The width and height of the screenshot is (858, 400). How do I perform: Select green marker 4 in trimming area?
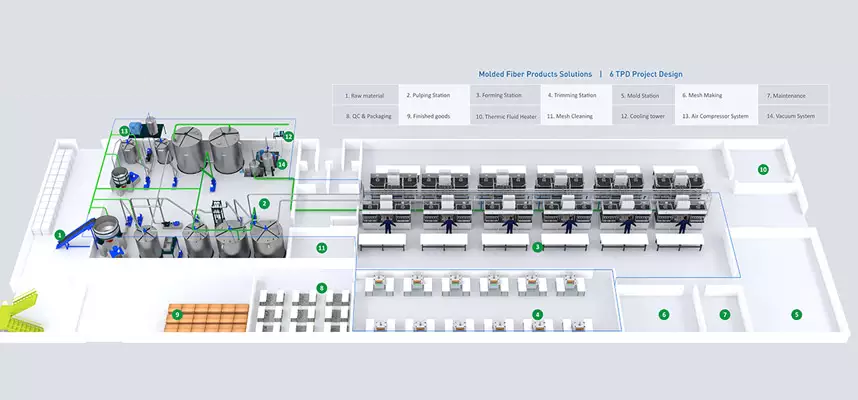[x=537, y=315]
